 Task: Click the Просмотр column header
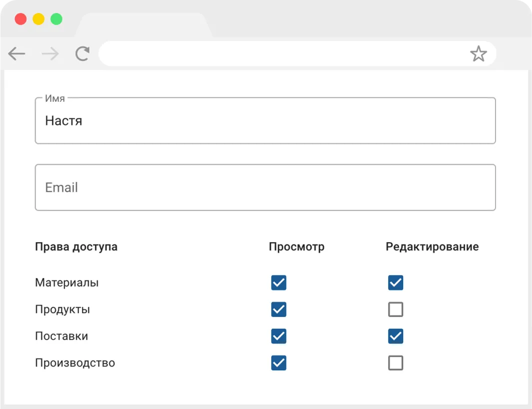297,247
